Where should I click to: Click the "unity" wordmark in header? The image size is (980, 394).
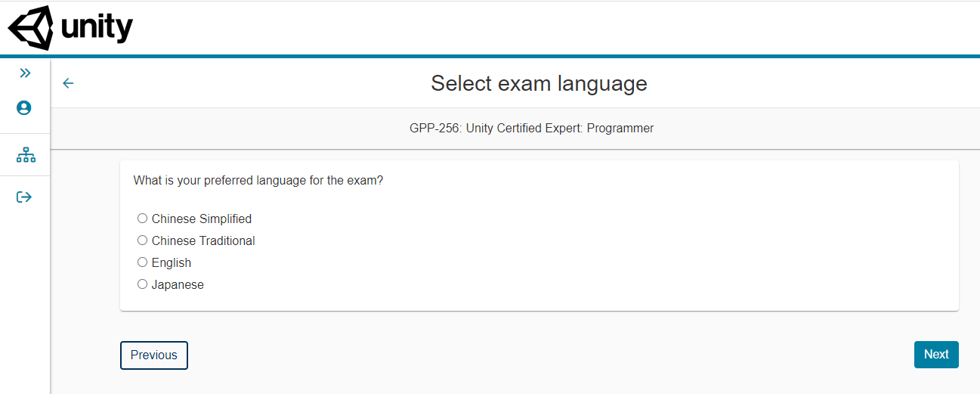click(97, 29)
